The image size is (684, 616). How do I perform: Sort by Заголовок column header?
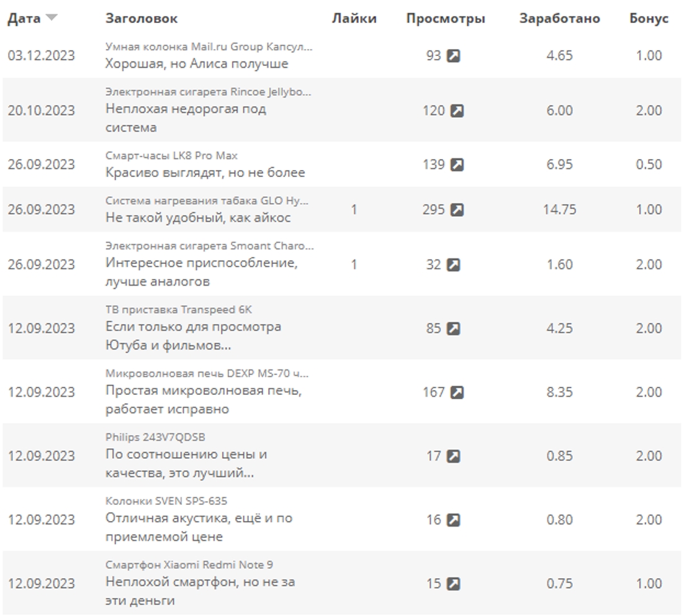tap(142, 19)
